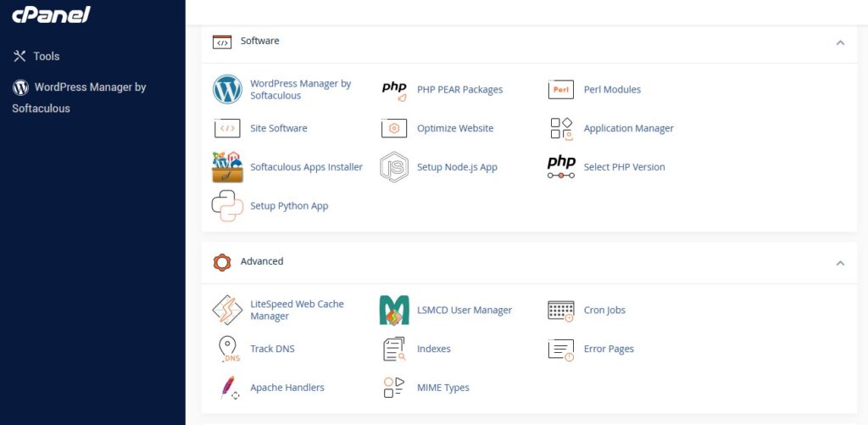868x425 pixels.
Task: Open the MIME Types link
Action: (x=442, y=388)
